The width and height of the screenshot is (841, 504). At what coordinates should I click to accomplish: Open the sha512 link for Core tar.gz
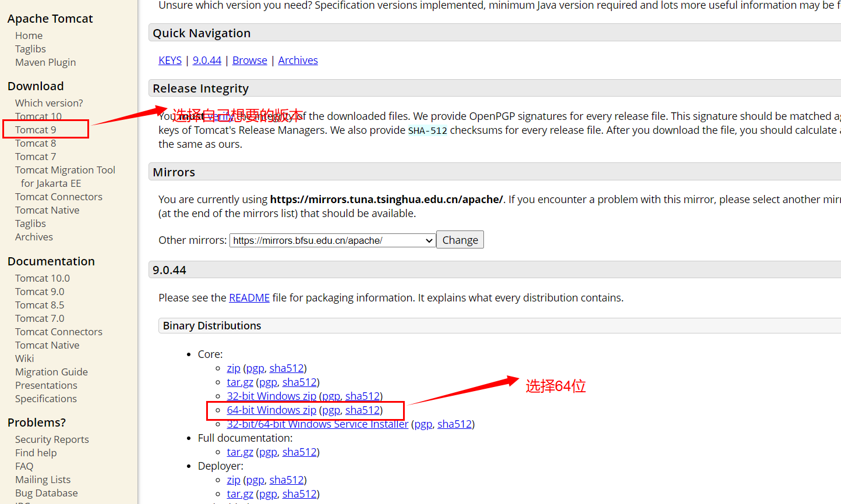click(299, 382)
